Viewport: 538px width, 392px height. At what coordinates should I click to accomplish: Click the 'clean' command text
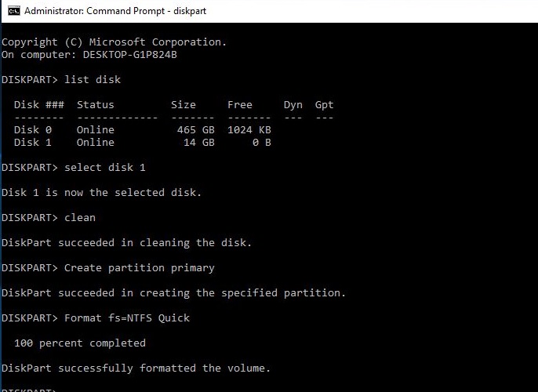(80, 217)
